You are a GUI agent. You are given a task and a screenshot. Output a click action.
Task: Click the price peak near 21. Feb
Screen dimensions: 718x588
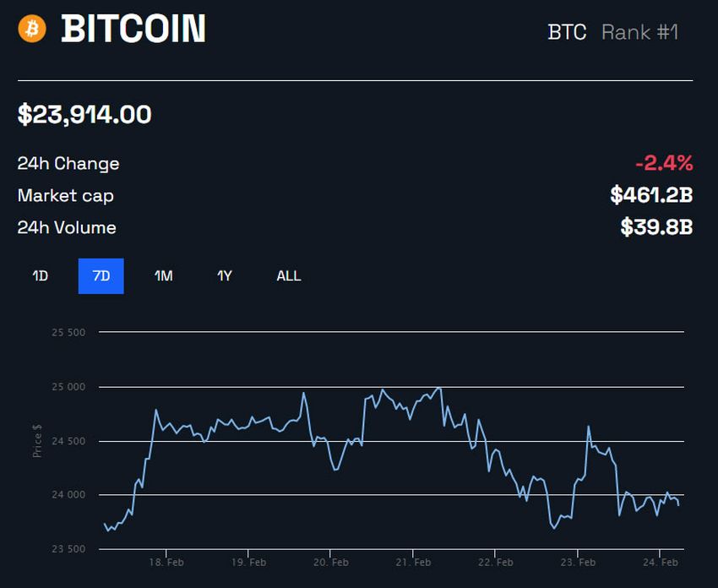(x=437, y=389)
